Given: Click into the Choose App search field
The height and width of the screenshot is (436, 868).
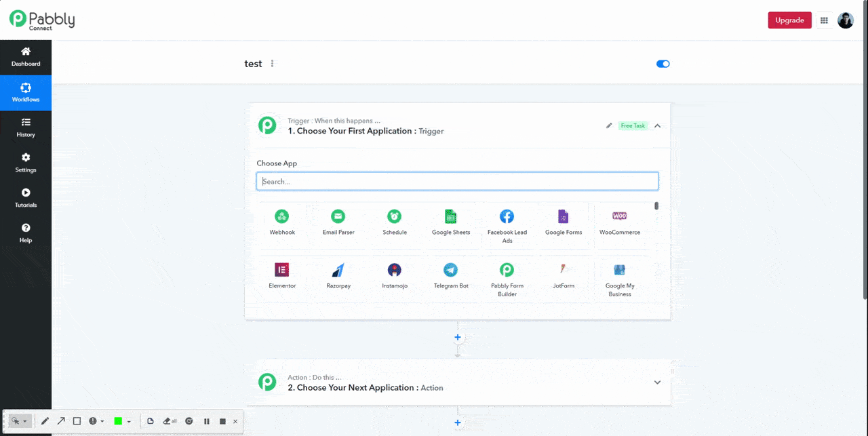Looking at the screenshot, I should pos(458,182).
